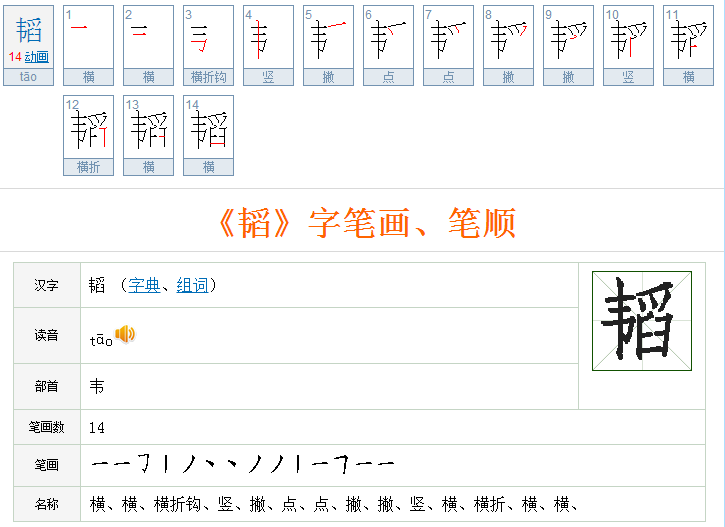Click the radical 韦 in 部首 row
Screen dimensions: 725x527
[x=97, y=386]
